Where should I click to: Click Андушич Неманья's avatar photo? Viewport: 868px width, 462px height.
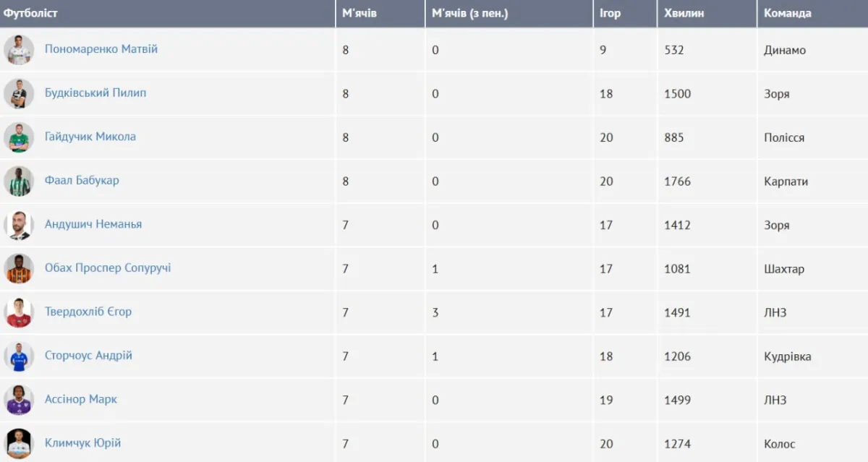[x=19, y=225]
